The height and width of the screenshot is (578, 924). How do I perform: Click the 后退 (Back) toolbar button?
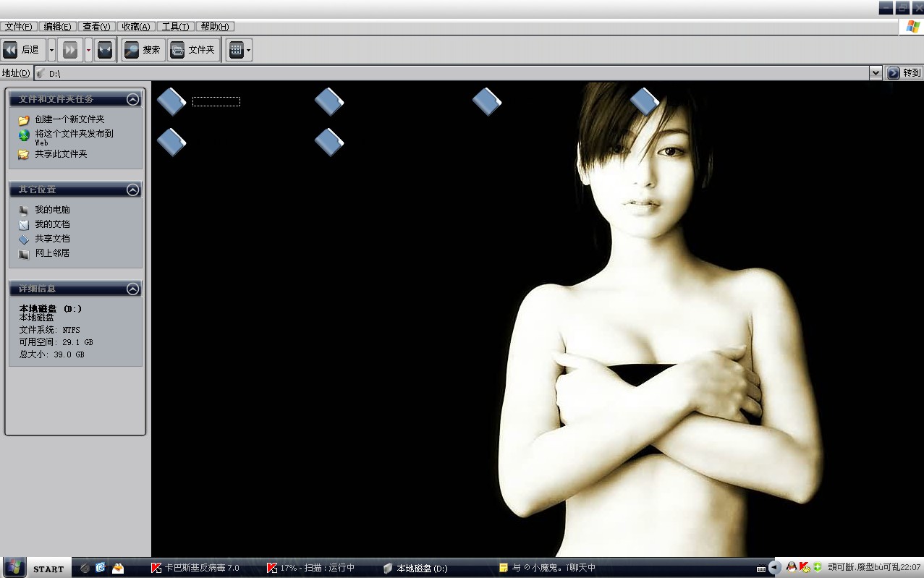(22, 50)
